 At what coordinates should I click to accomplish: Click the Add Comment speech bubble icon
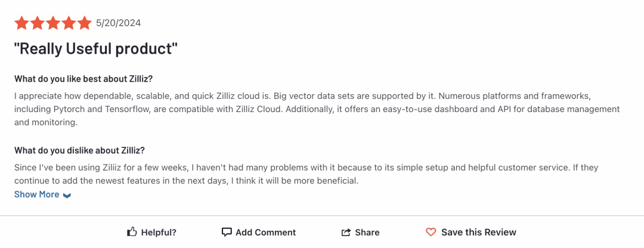pos(227,232)
